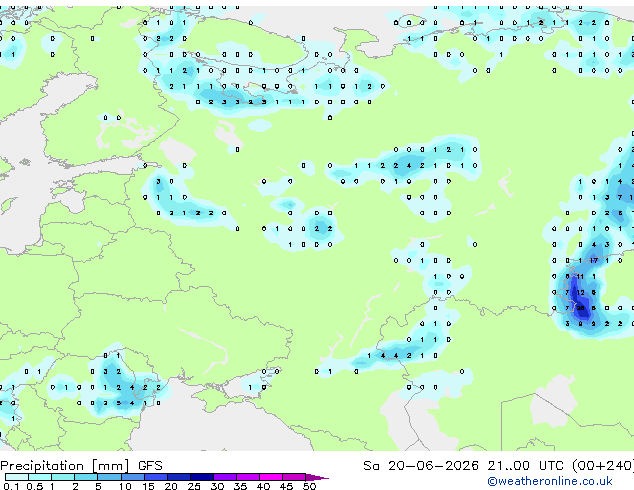The width and height of the screenshot is (634, 490).
Task: Click the 2–5 mm legend swatch
Action: (x=86, y=477)
